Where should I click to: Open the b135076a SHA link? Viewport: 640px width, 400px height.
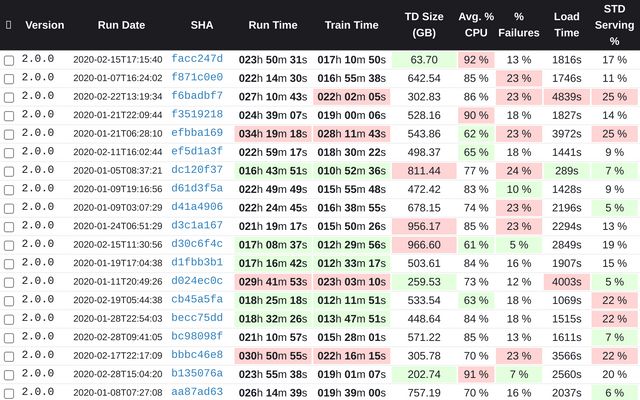pyautogui.click(x=197, y=374)
